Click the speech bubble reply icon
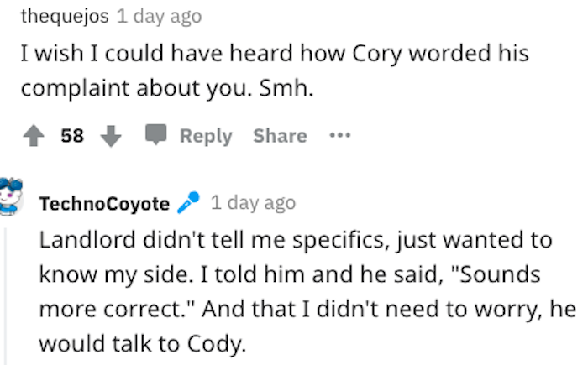This screenshot has width=588, height=365. 155,134
